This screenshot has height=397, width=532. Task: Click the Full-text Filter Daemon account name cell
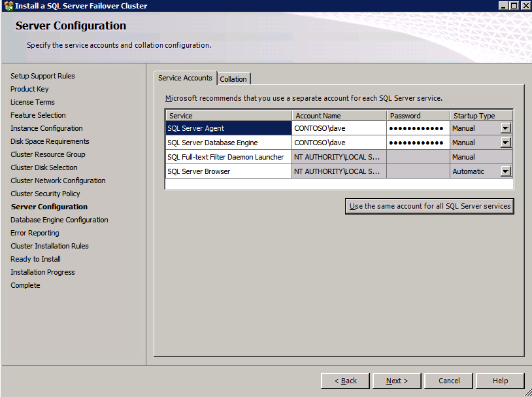pos(339,157)
